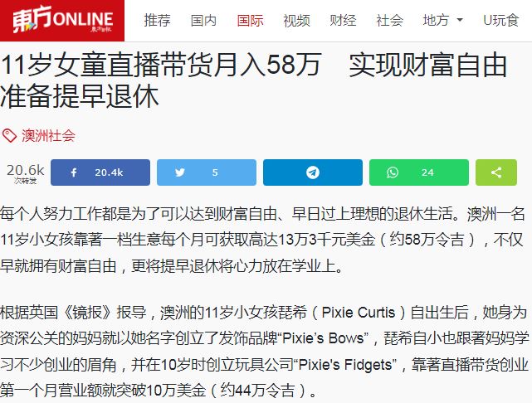This screenshot has width=532, height=403.
Task: Share via the WhatsApp icon
Action: [x=393, y=172]
